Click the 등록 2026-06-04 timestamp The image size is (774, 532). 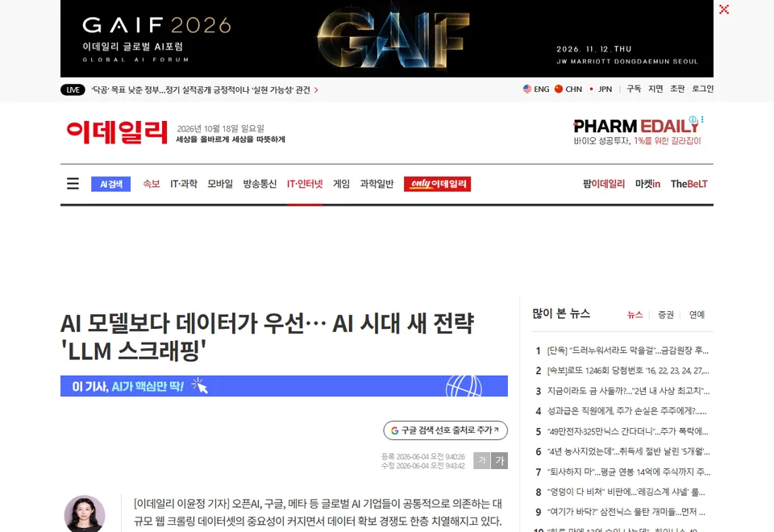[x=423, y=456]
